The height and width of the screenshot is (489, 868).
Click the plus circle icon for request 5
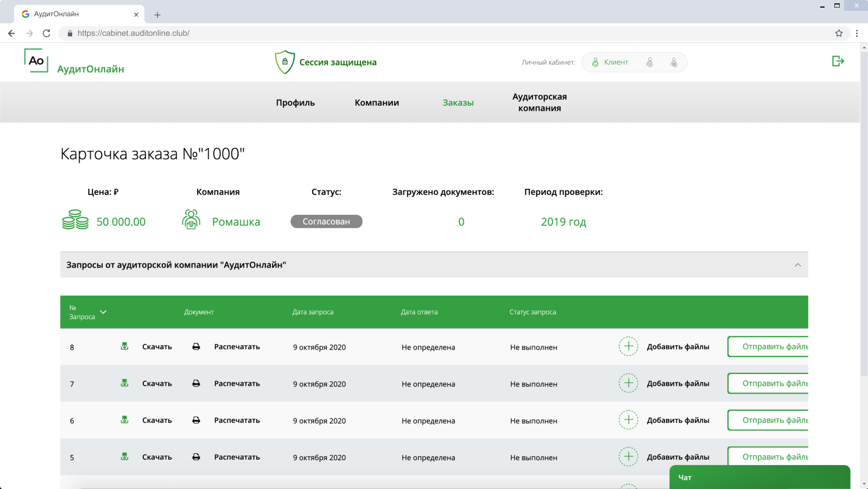click(629, 457)
